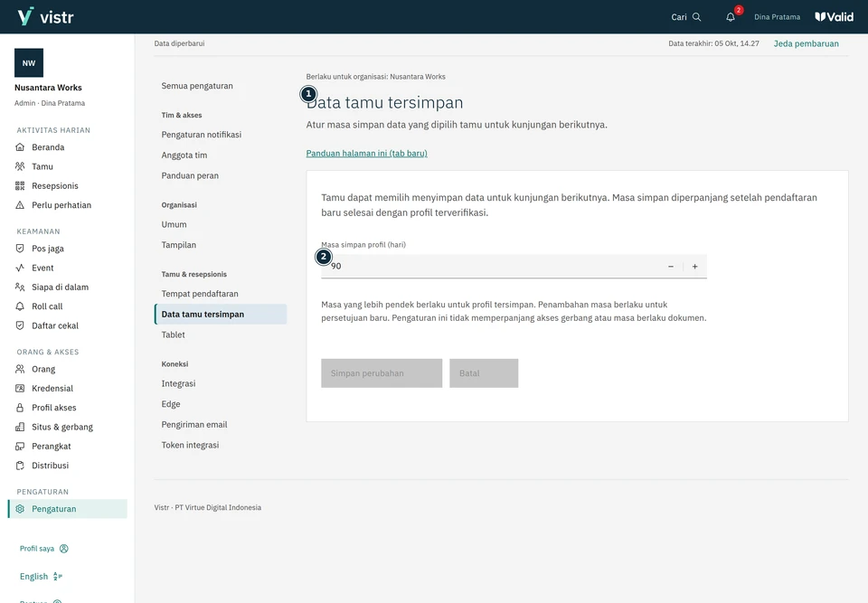Click the Kredensial badge icon
The image size is (868, 603).
pos(20,389)
